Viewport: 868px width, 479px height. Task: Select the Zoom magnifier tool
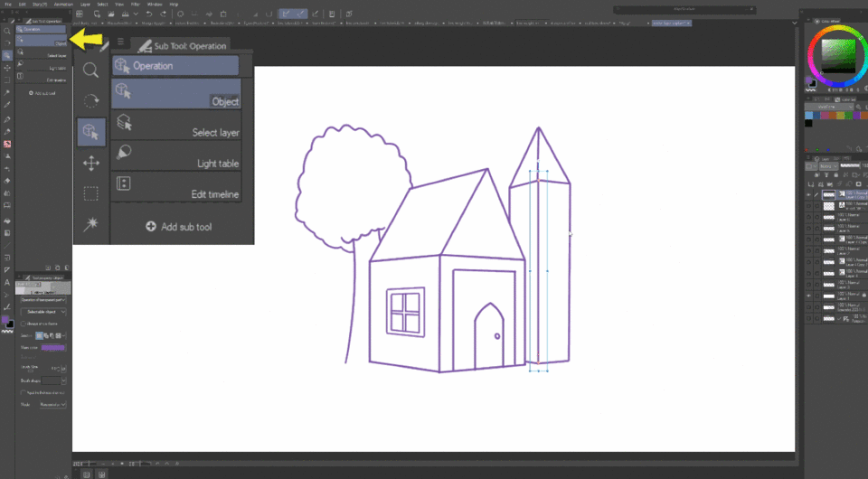[x=90, y=70]
